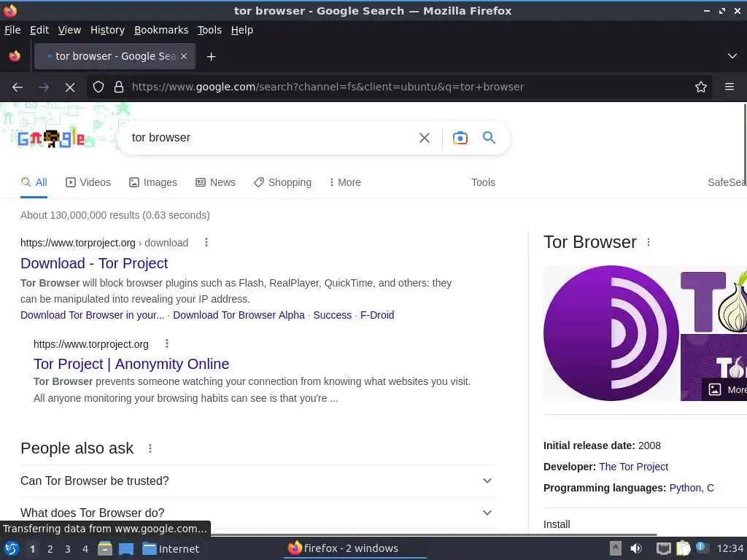Stop loading the current page
The width and height of the screenshot is (747, 560).
pos(70,87)
